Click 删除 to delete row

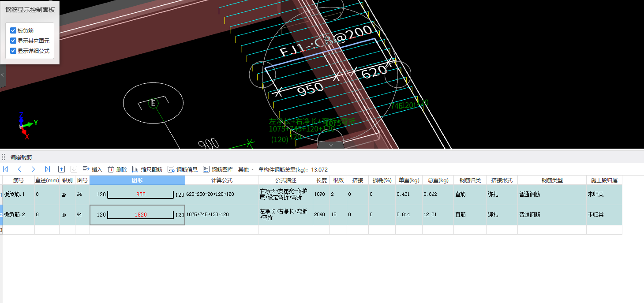117,169
